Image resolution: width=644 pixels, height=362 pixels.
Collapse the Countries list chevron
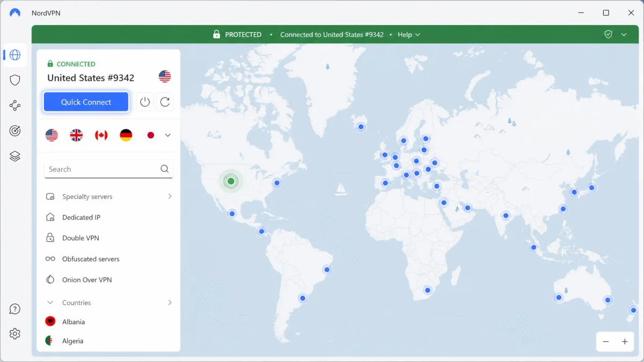pyautogui.click(x=50, y=302)
